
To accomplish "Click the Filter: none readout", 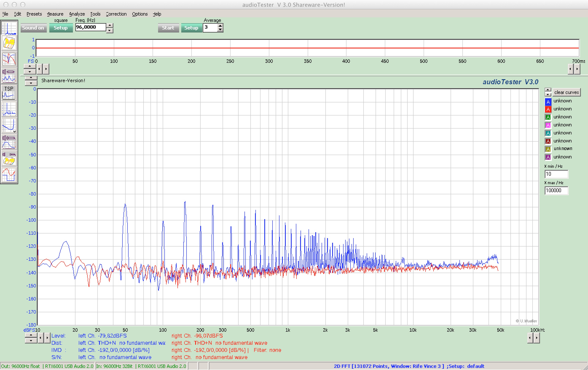I will click(x=267, y=350).
